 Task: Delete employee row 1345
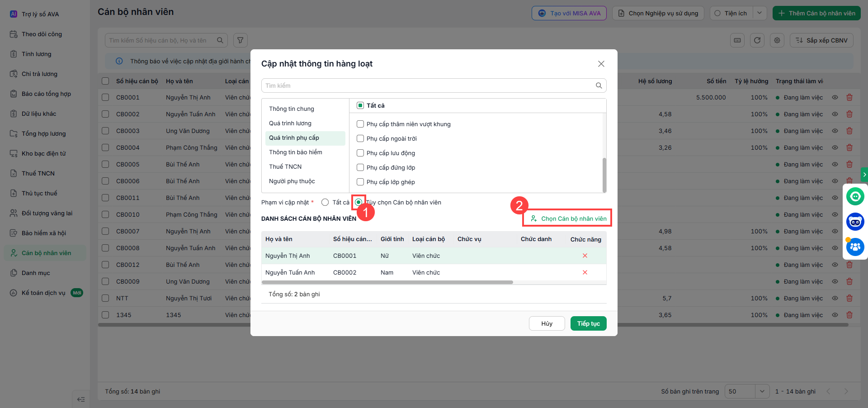(849, 315)
